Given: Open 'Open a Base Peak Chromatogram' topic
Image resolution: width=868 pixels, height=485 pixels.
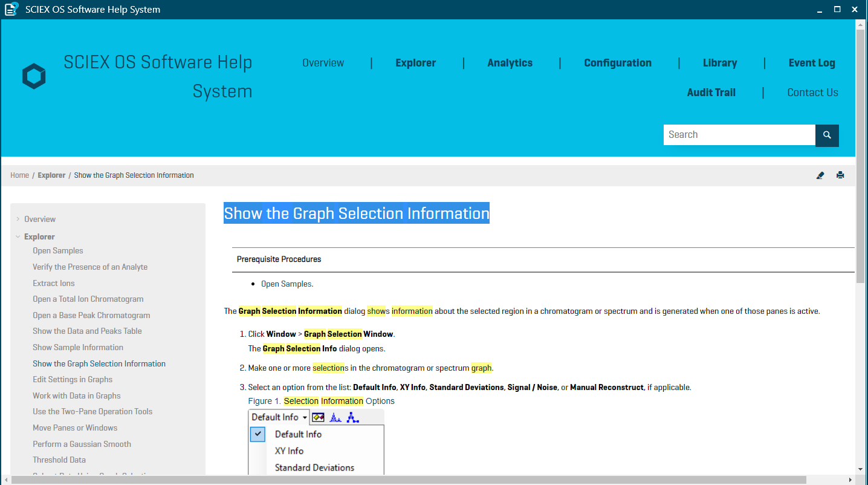Looking at the screenshot, I should (91, 315).
